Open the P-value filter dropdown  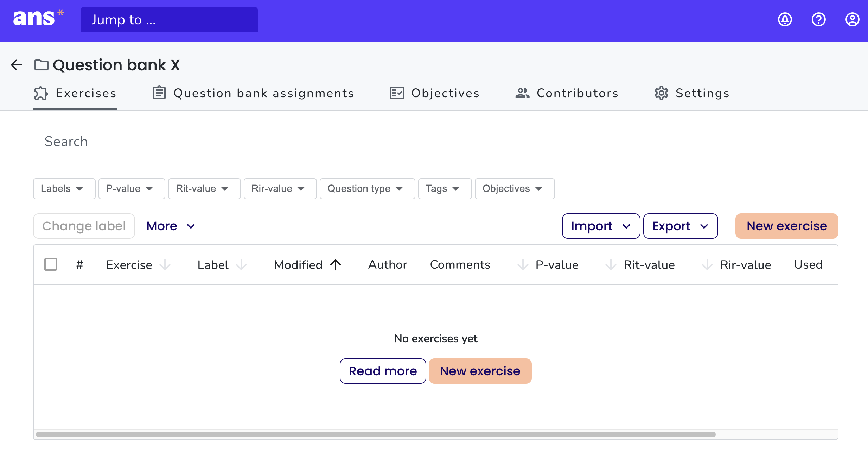[132, 189]
